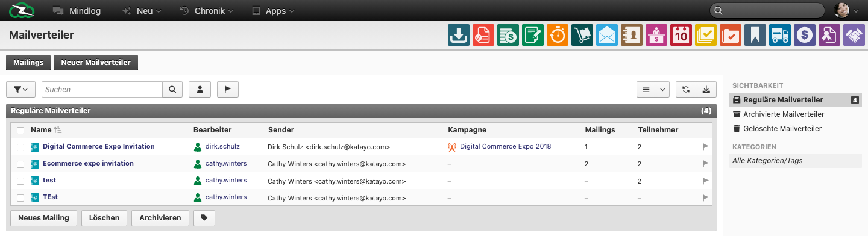Open the view options arrow beside list icon

[662, 89]
